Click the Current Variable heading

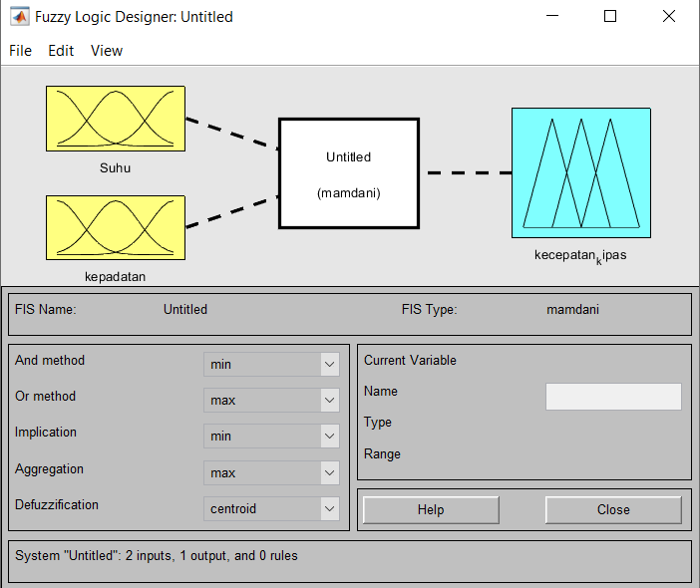click(410, 360)
